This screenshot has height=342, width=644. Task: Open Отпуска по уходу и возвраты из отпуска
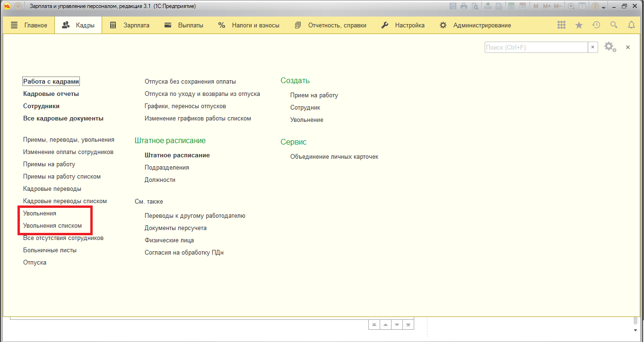(202, 94)
